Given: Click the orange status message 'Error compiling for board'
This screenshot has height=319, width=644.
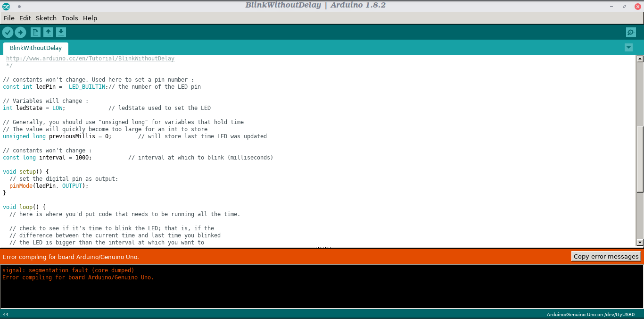Looking at the screenshot, I should 71,257.
